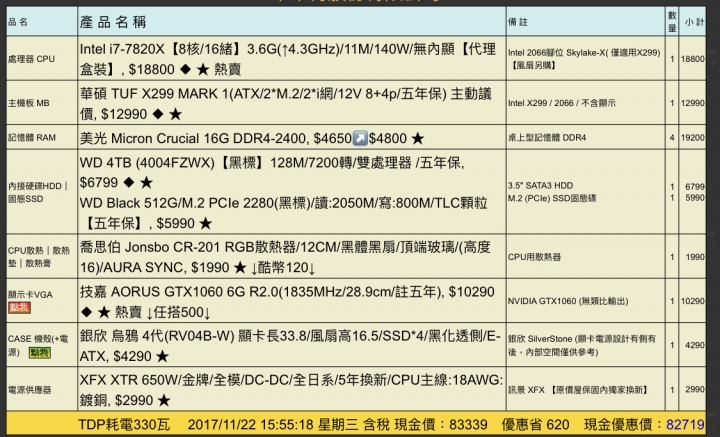Select the 產品名稱 column header
Image resolution: width=720 pixels, height=437 pixels.
pos(113,22)
